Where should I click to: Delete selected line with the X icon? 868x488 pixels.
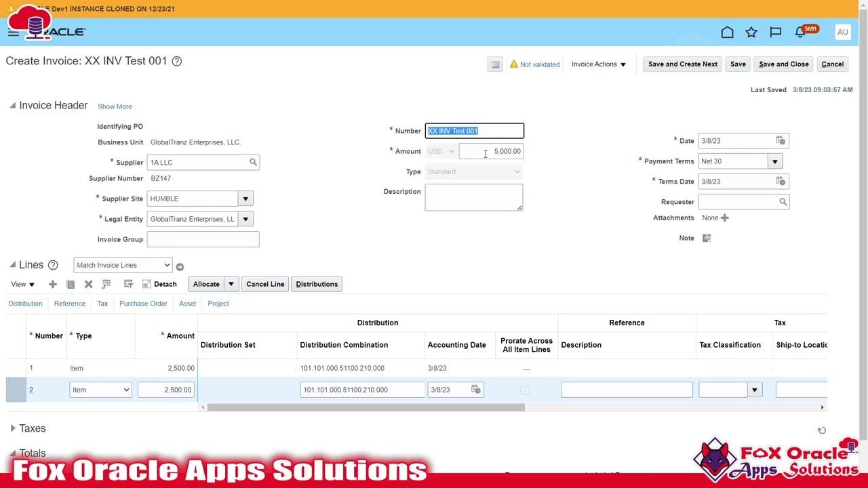88,284
